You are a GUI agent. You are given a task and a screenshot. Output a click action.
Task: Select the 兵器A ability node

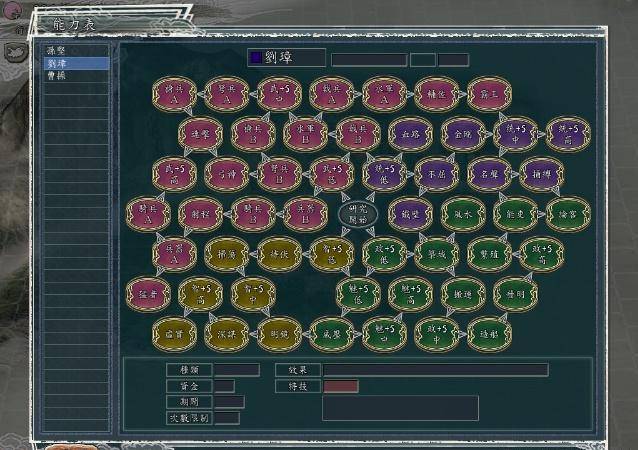(174, 254)
